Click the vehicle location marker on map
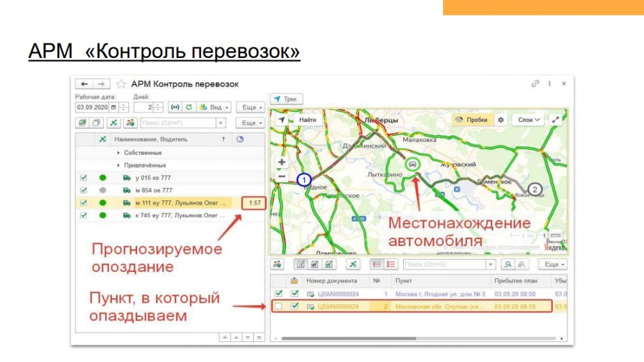644x362 pixels. (x=411, y=164)
